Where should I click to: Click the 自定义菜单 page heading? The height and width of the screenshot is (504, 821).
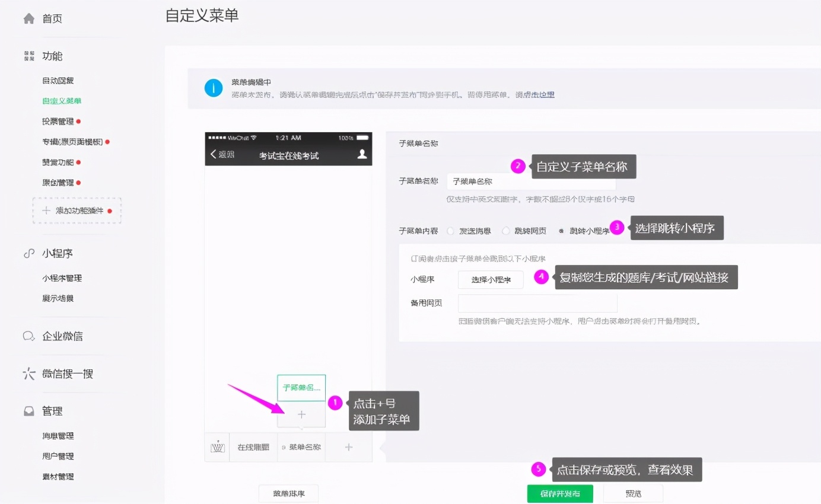[x=202, y=15]
